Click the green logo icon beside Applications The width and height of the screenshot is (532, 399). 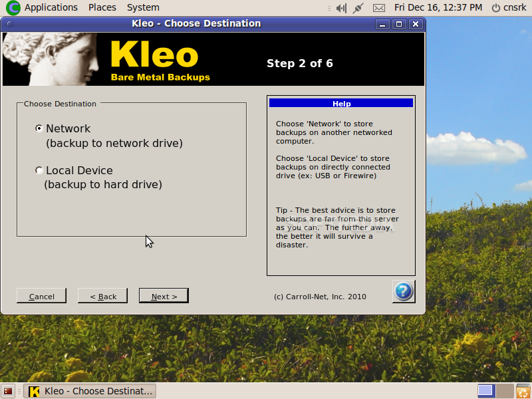click(13, 7)
